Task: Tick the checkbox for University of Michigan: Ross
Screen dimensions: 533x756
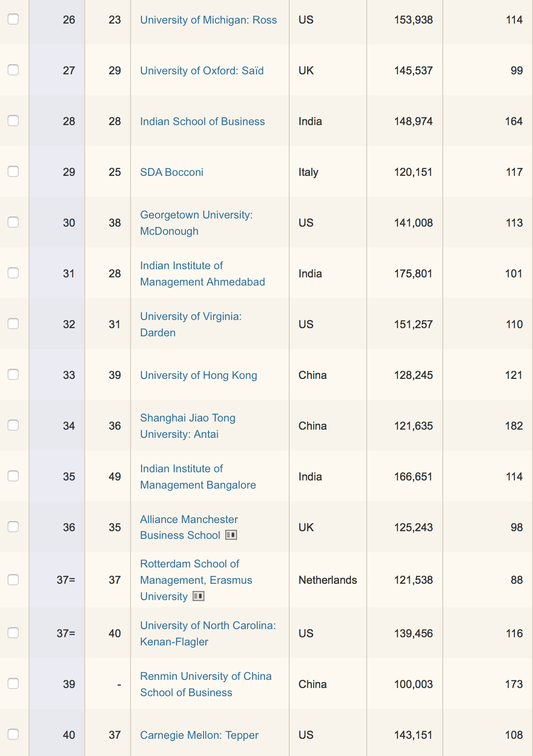Action: tap(13, 19)
